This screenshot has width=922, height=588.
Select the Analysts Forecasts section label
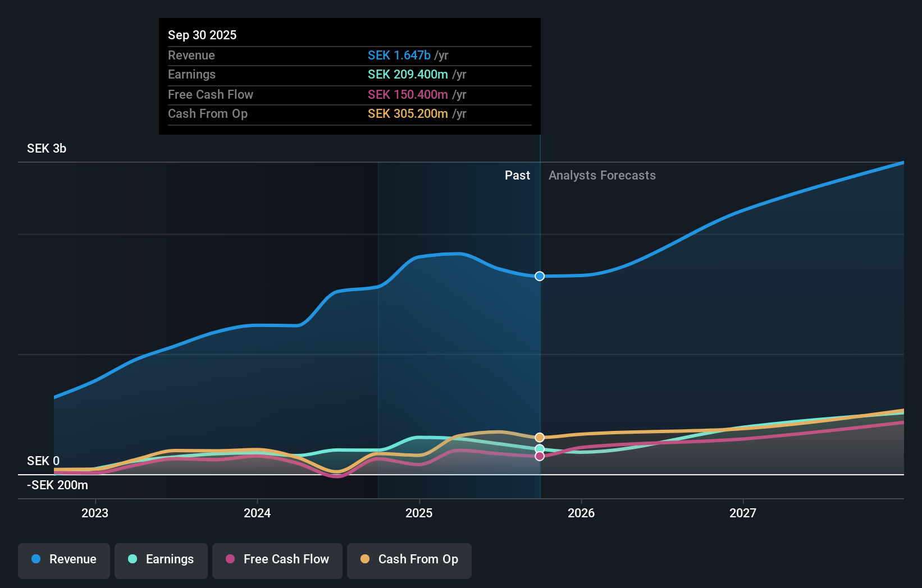(602, 175)
